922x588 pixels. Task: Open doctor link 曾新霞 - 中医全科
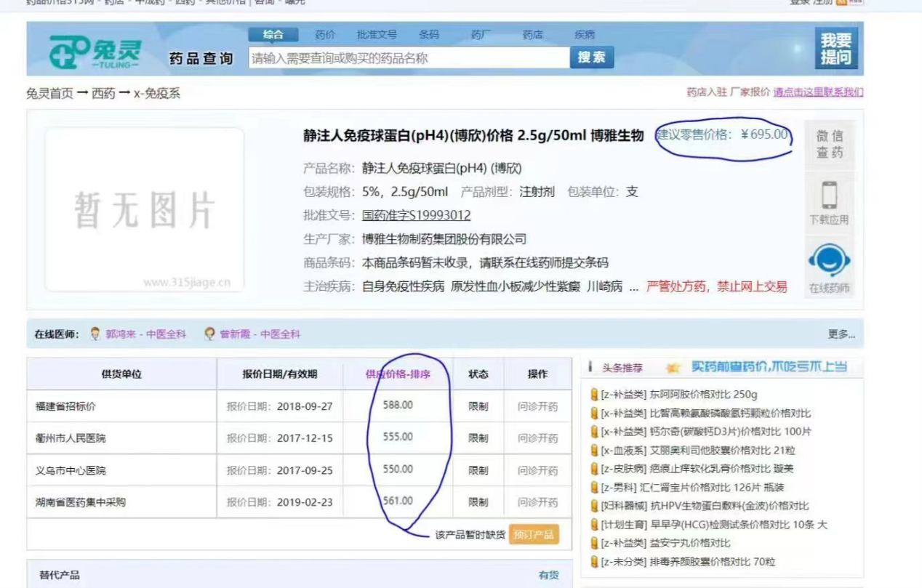pos(260,334)
